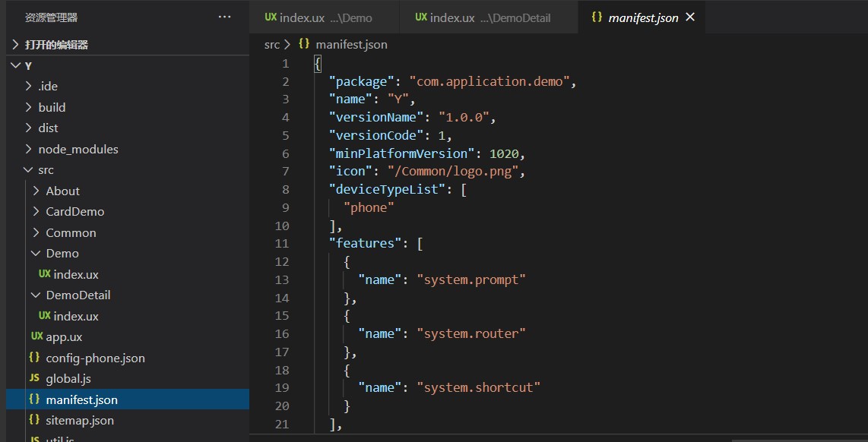The height and width of the screenshot is (442, 868).
Task: Click the "system.shortcut" feature name
Action: pos(478,387)
